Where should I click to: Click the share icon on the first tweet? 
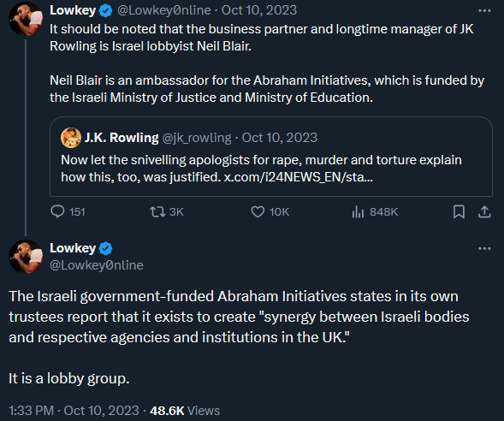(x=484, y=212)
